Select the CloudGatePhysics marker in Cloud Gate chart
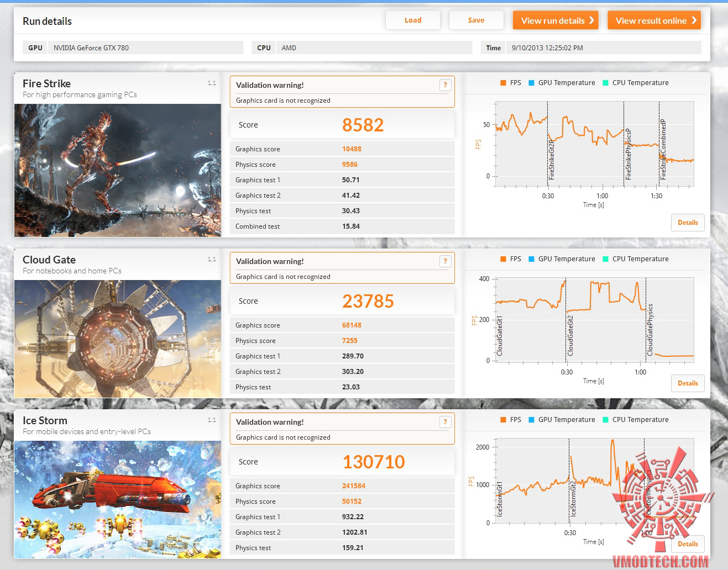The width and height of the screenshot is (728, 570). point(650,330)
